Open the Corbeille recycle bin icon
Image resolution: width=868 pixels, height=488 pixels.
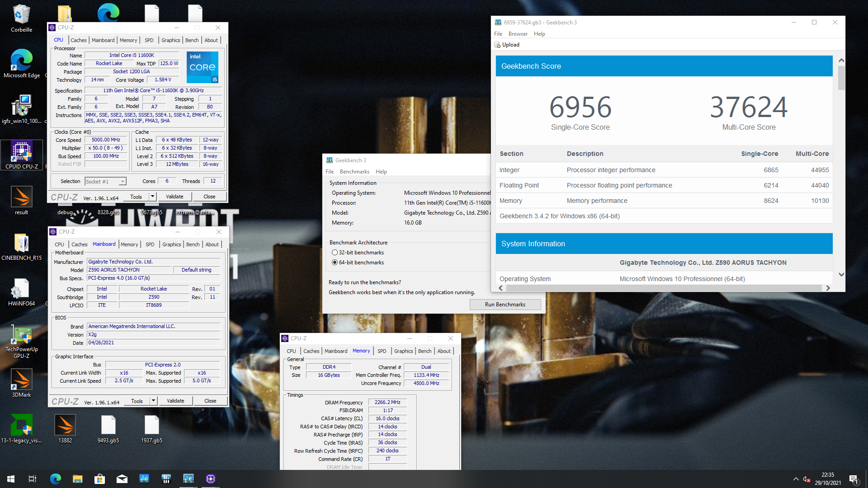(21, 18)
